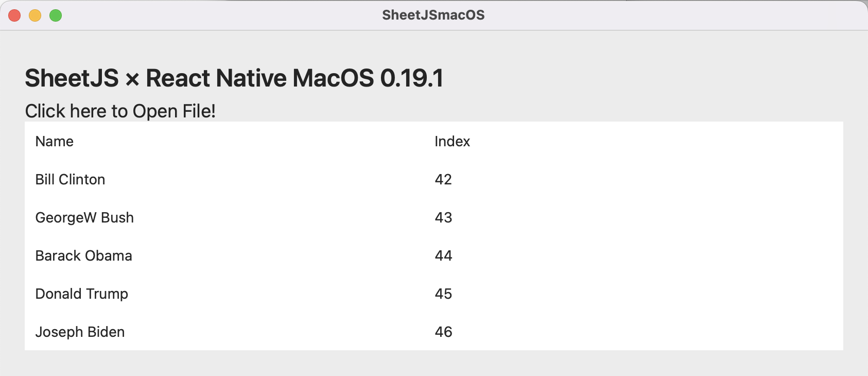Select the index cell showing 45
Screen dimensions: 868x376
(x=443, y=294)
